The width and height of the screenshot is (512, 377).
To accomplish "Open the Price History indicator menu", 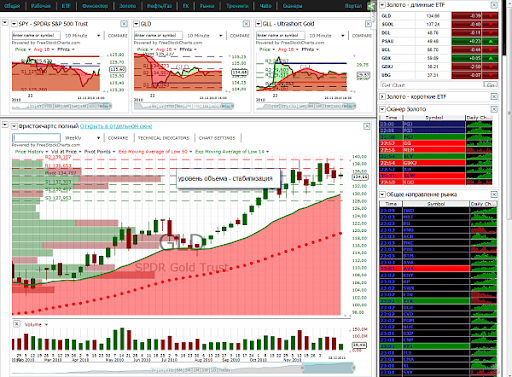I will 31,152.
